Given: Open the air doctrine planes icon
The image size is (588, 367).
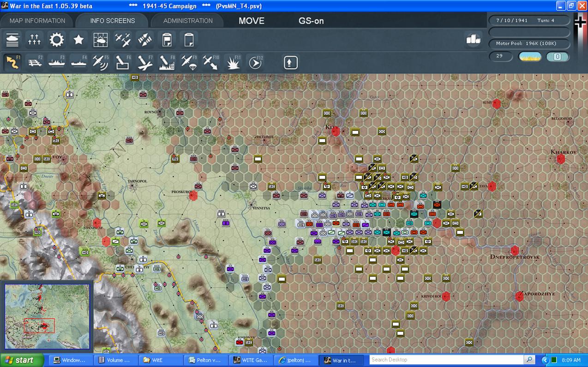Looking at the screenshot, I should [123, 40].
